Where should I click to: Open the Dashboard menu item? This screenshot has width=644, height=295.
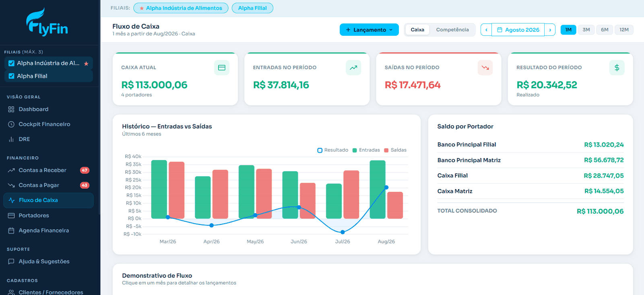(48, 109)
